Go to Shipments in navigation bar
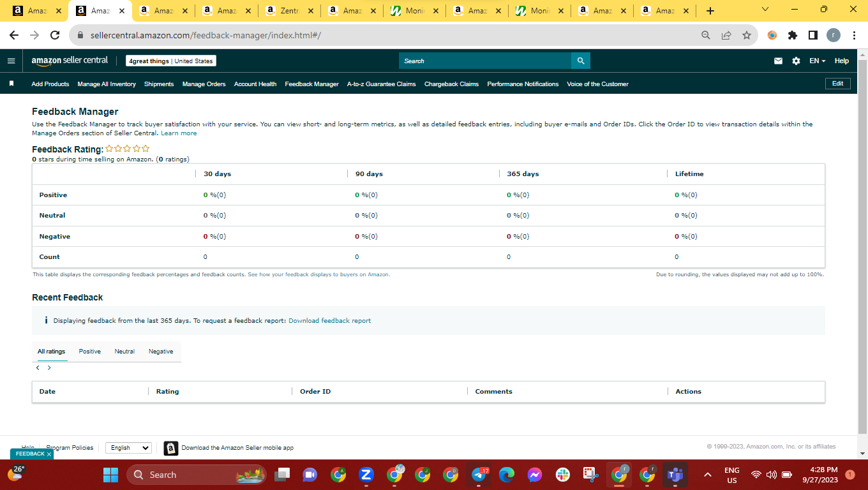Screen dimensions: 868x490 point(159,84)
